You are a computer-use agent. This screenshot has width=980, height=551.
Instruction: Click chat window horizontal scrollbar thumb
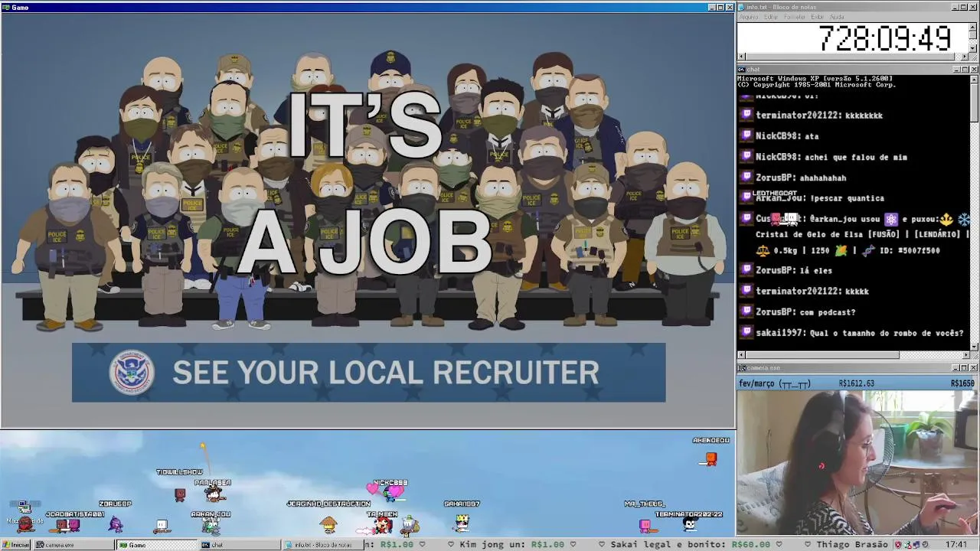[x=823, y=354]
